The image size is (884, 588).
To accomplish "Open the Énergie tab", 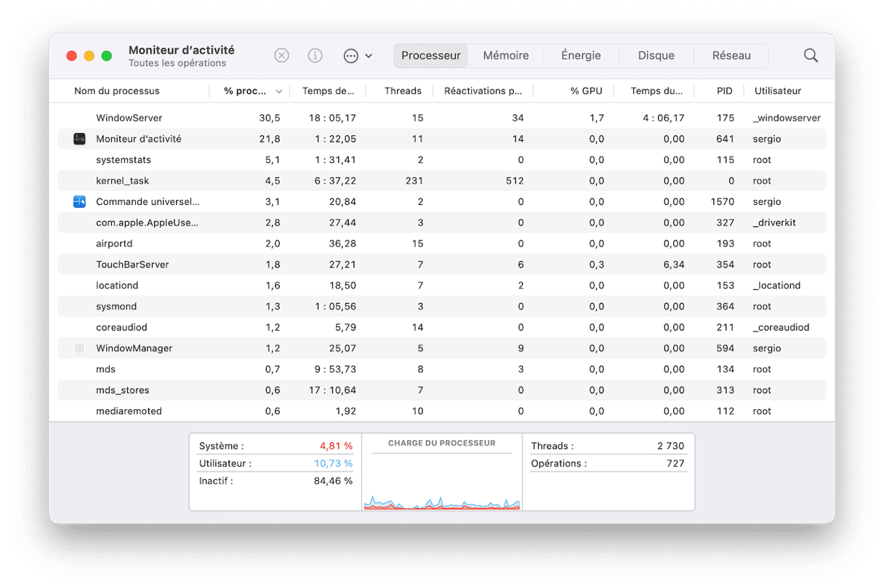I will (x=581, y=56).
